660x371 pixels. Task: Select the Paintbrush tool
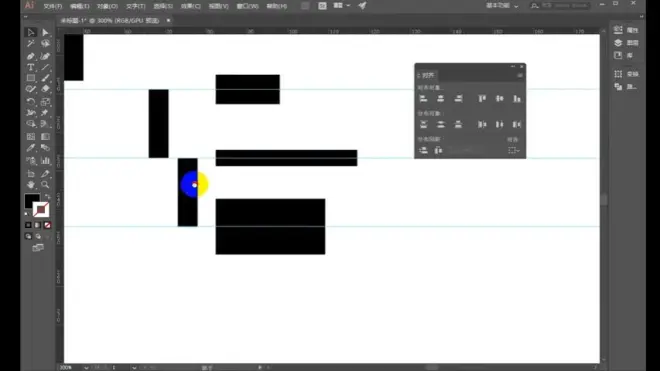(45, 78)
